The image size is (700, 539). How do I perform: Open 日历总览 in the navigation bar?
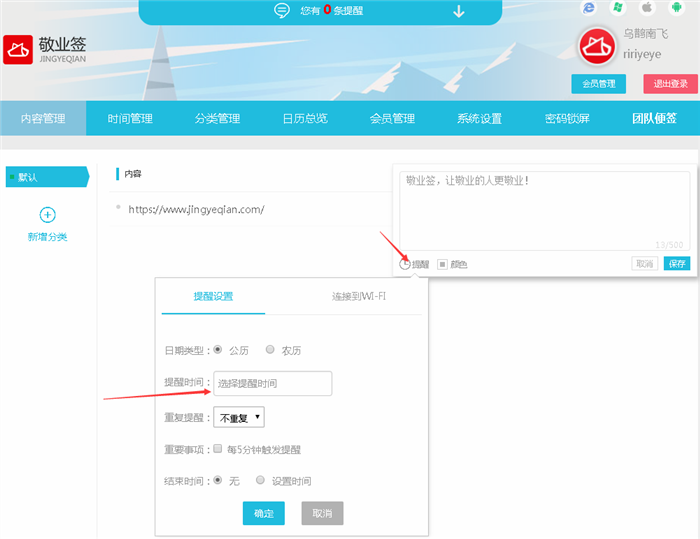[x=305, y=118]
